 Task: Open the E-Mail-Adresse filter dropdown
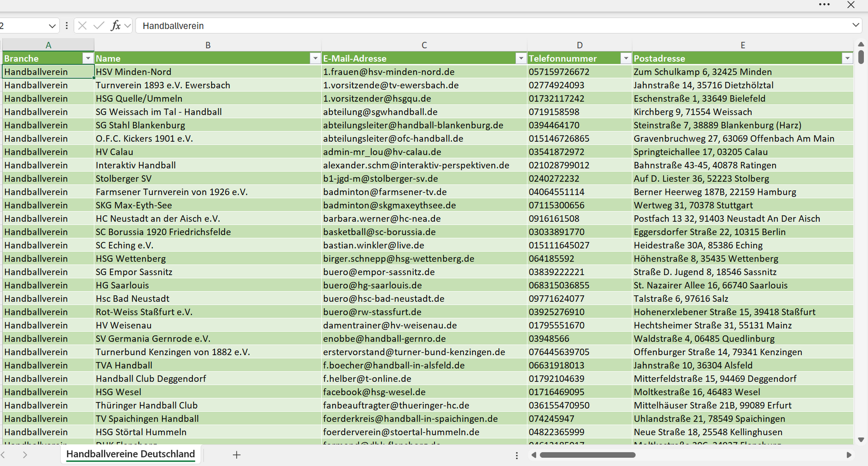tap(521, 58)
